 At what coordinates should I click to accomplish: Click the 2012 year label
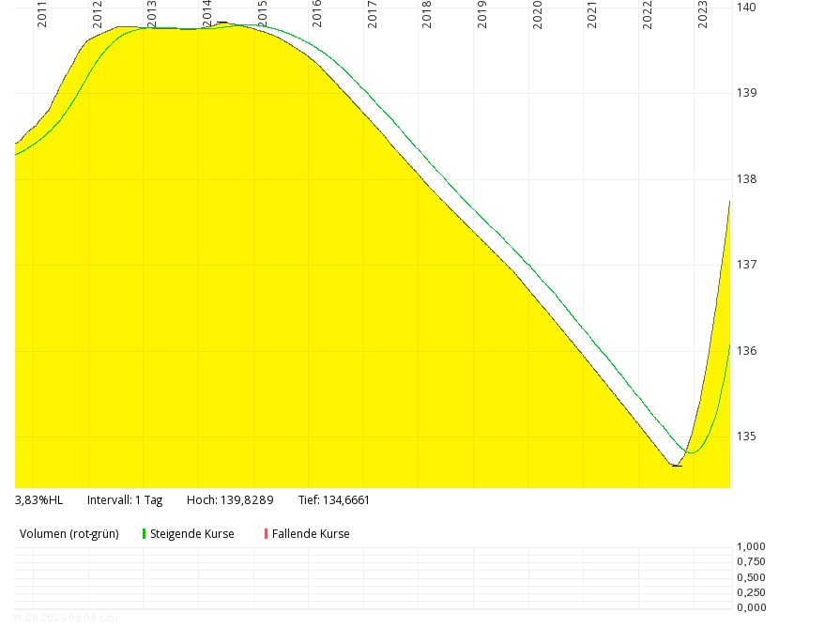(x=97, y=14)
